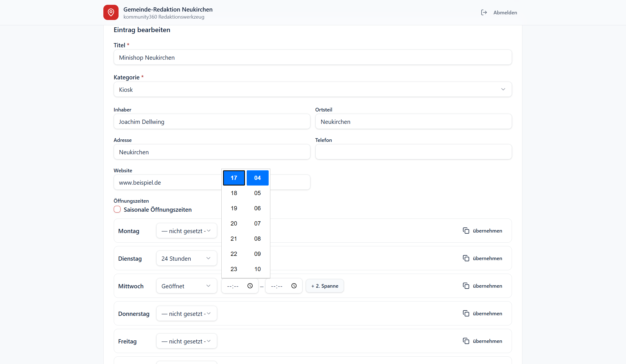Click übernehmen label in Dienstag row

click(487, 258)
